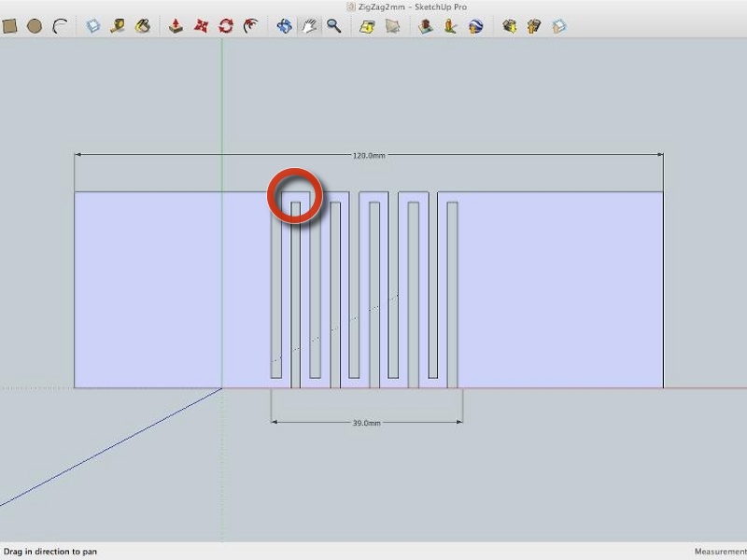Select the Tape Measure tool
Image resolution: width=747 pixels, height=560 pixels.
118,26
